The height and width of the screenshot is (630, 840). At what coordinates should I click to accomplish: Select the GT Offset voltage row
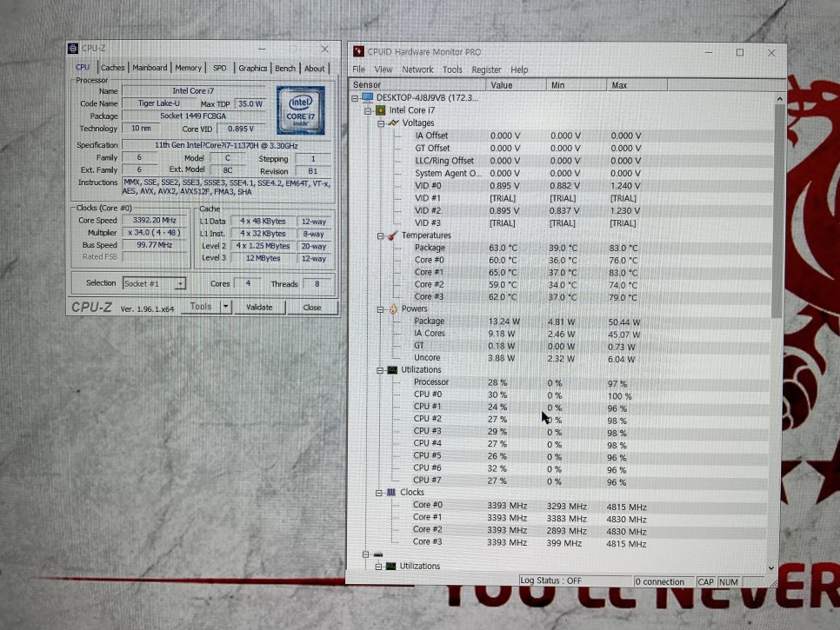pos(584,149)
